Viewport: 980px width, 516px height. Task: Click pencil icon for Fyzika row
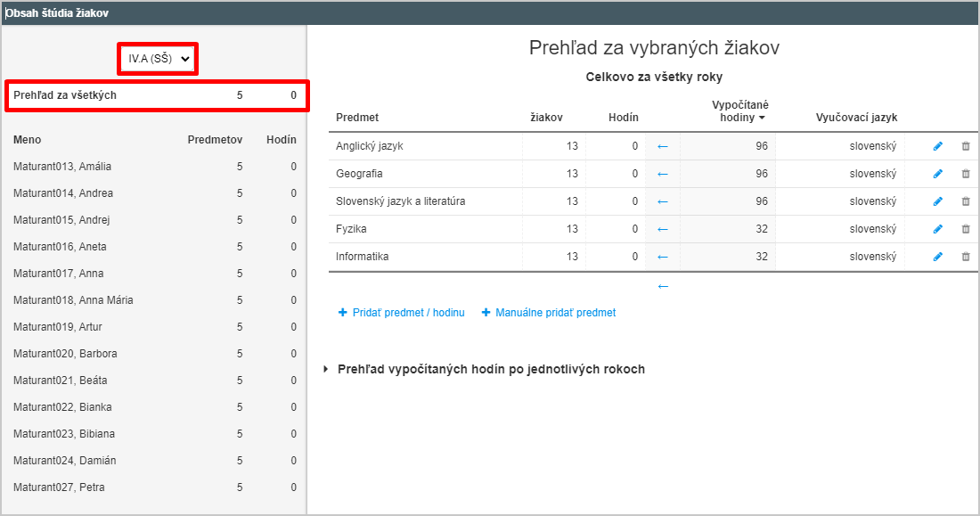tap(937, 229)
